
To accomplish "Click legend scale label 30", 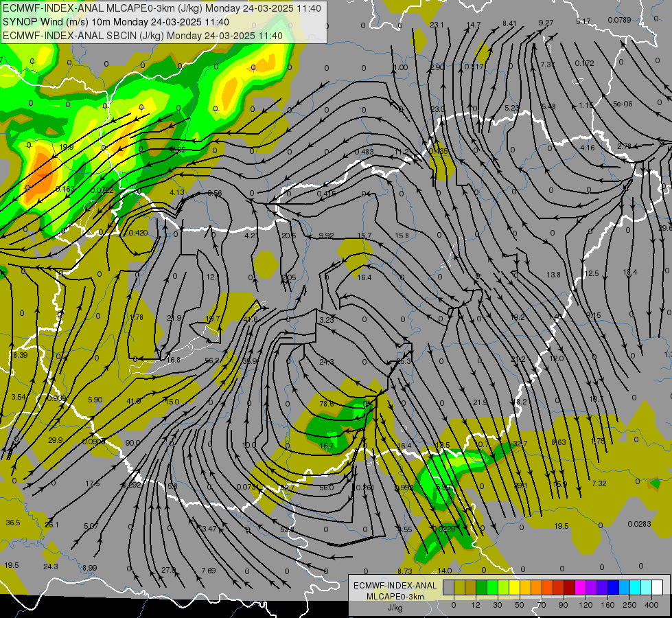I will tap(497, 605).
